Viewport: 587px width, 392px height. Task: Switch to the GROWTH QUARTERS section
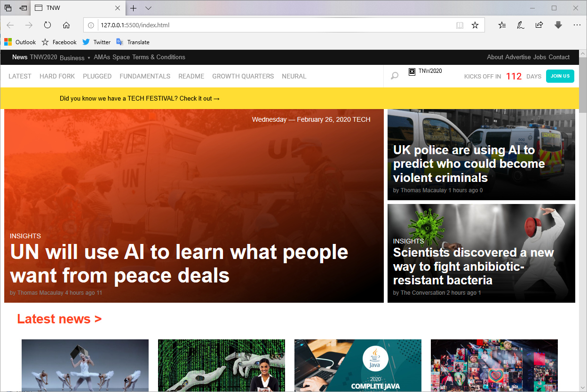coord(243,76)
